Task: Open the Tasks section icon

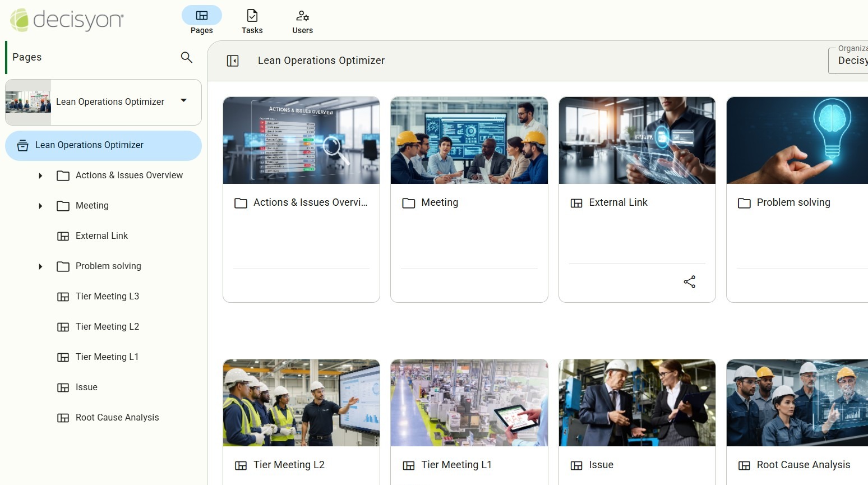Action: point(252,16)
